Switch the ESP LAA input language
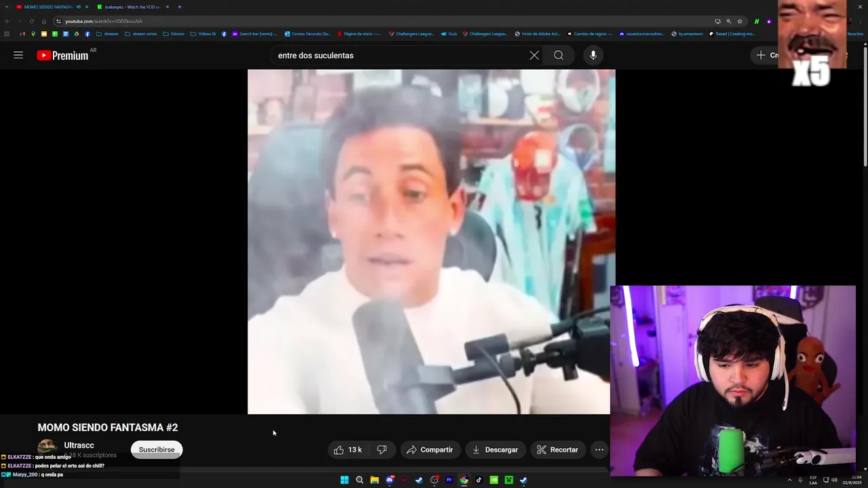This screenshot has height=488, width=868. coord(813,480)
